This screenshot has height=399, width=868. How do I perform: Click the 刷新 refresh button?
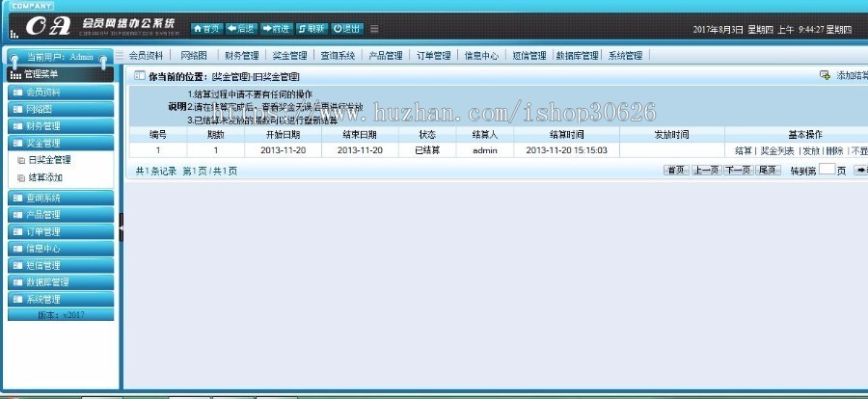(x=312, y=29)
